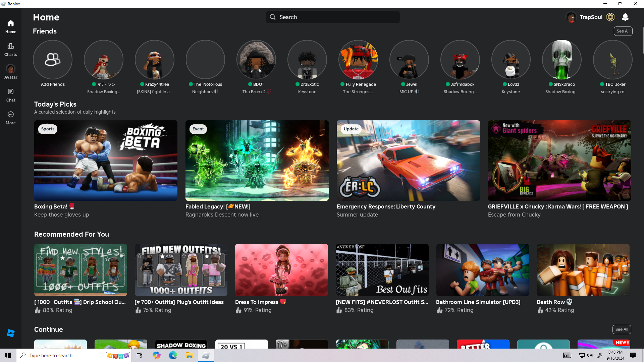Open Jewel's friend avatar
This screenshot has width=644, height=362.
409,60
